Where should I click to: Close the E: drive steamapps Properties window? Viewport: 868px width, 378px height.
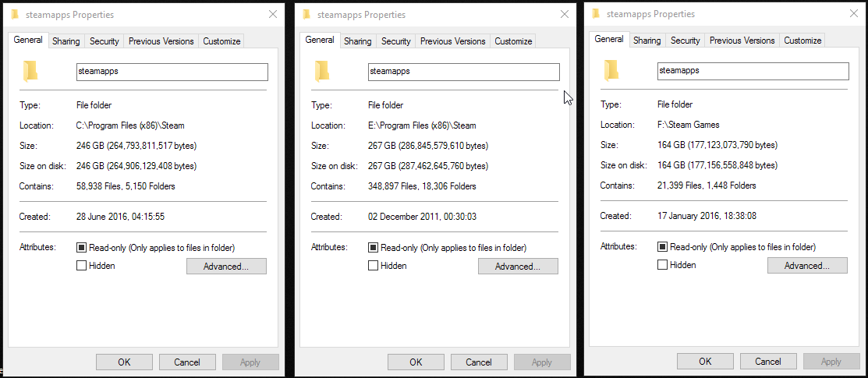[x=565, y=14]
